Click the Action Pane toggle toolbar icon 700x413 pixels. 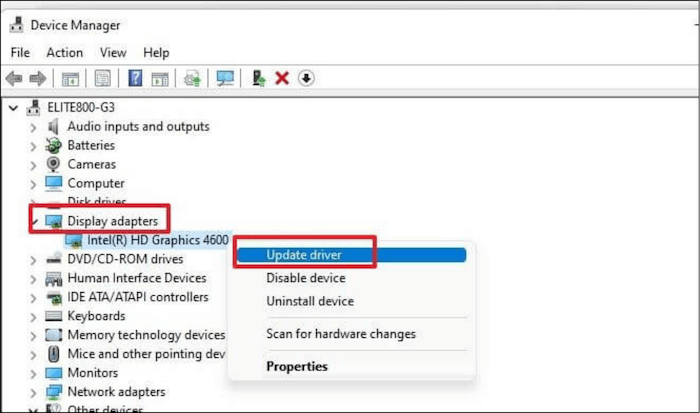pos(160,79)
